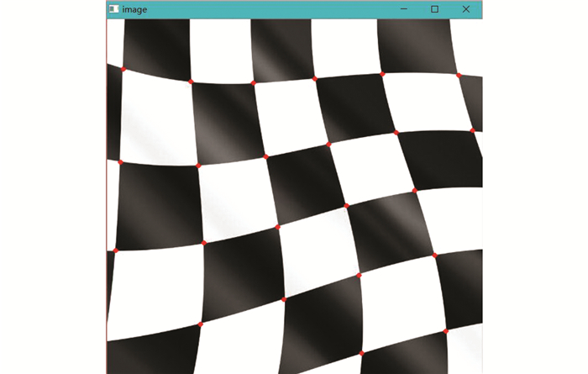Screen dimensions: 588x374
Task: Maximize the image window
Action: point(434,9)
